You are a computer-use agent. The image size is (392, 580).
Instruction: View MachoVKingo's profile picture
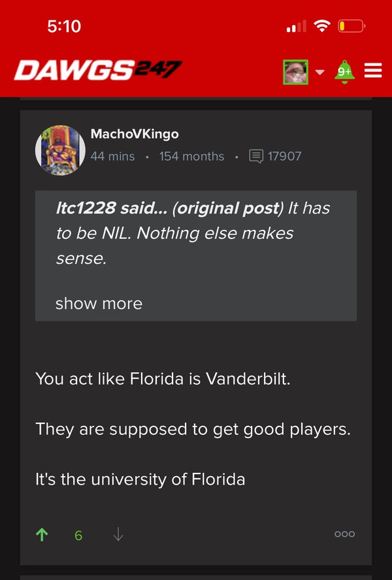[60, 151]
